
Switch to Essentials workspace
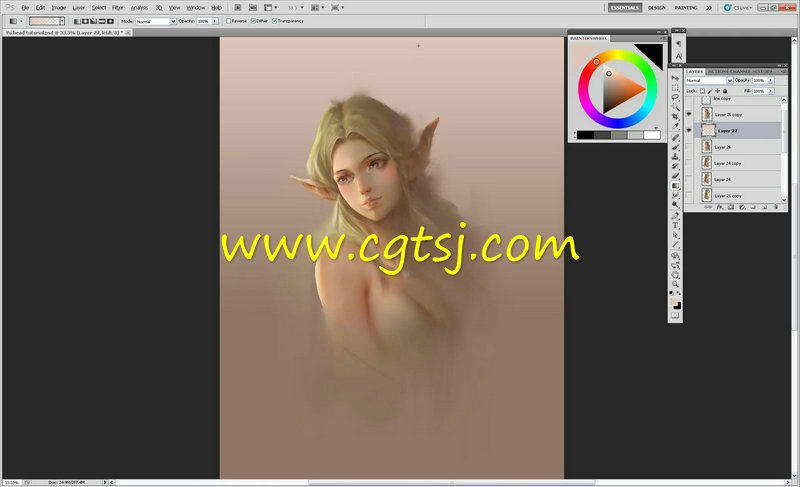(x=625, y=8)
